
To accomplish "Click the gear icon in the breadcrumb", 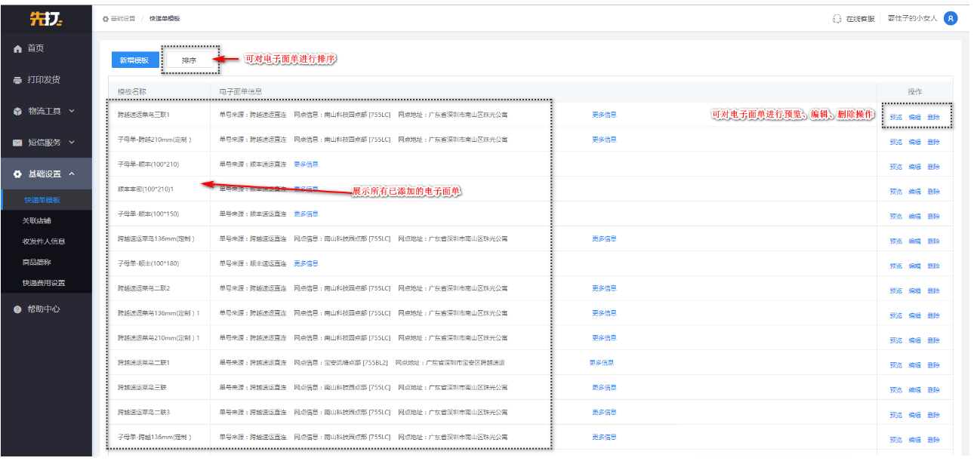I will (106, 18).
